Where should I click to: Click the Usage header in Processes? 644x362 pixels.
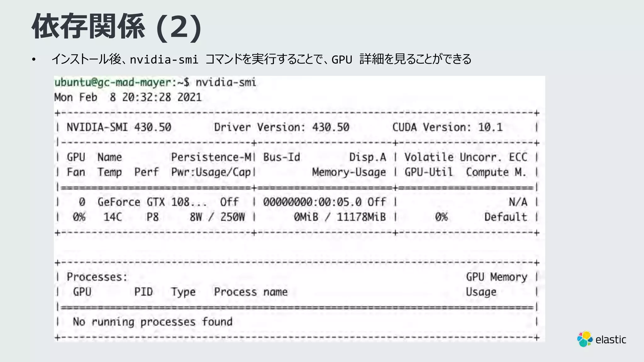pyautogui.click(x=481, y=292)
